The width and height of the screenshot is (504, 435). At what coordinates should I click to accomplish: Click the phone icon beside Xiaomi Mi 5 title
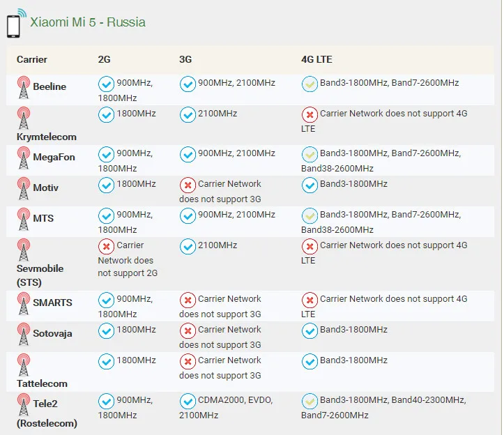[x=16, y=24]
